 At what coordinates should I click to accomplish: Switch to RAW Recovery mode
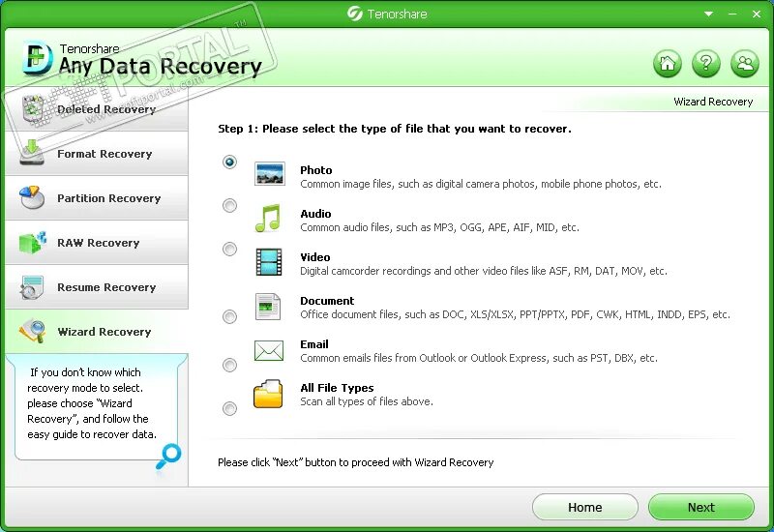point(97,243)
